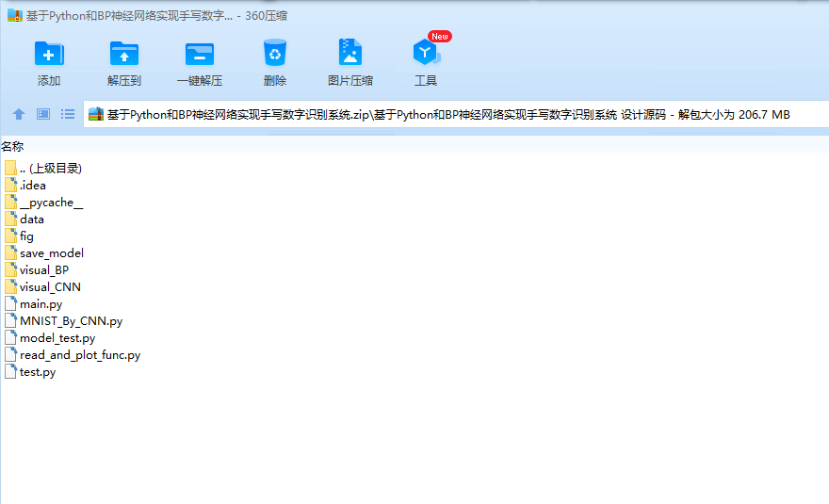Sort by the 名称 column header
This screenshot has width=829, height=504.
[x=12, y=147]
